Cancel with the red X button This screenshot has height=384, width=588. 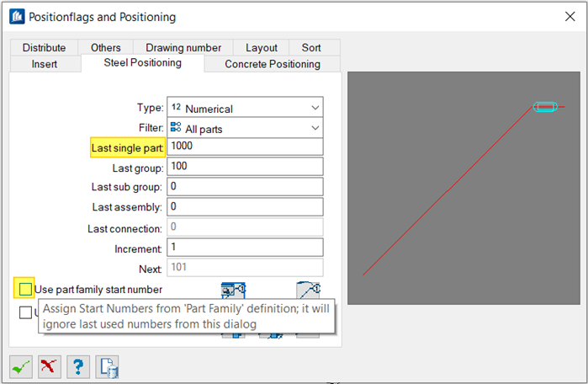point(49,366)
